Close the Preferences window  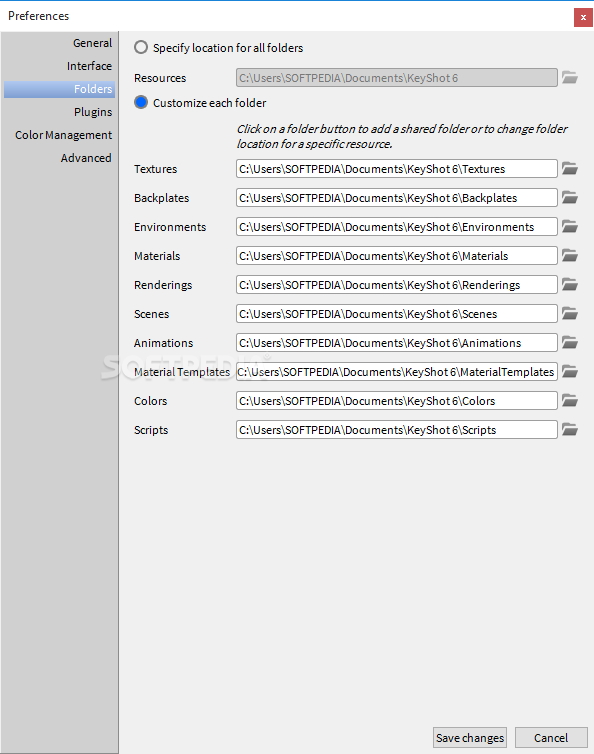(583, 17)
